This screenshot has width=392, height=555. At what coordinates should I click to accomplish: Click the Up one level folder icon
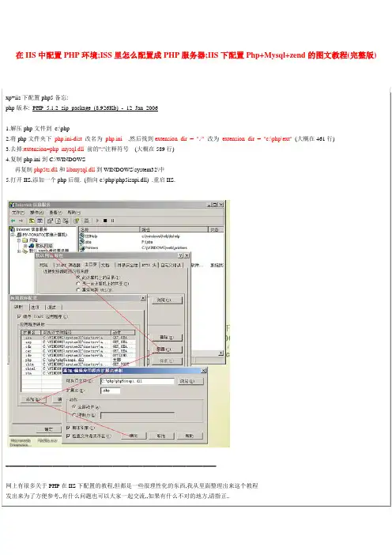click(32, 221)
